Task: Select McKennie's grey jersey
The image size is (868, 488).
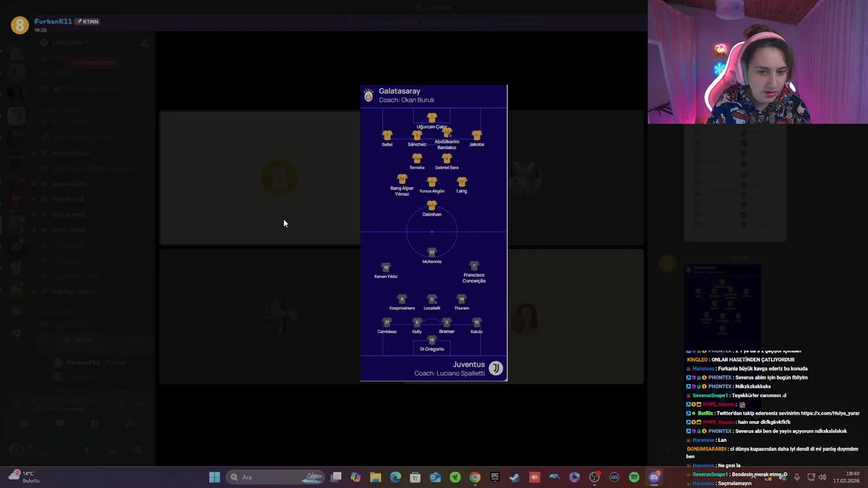Action: (432, 252)
